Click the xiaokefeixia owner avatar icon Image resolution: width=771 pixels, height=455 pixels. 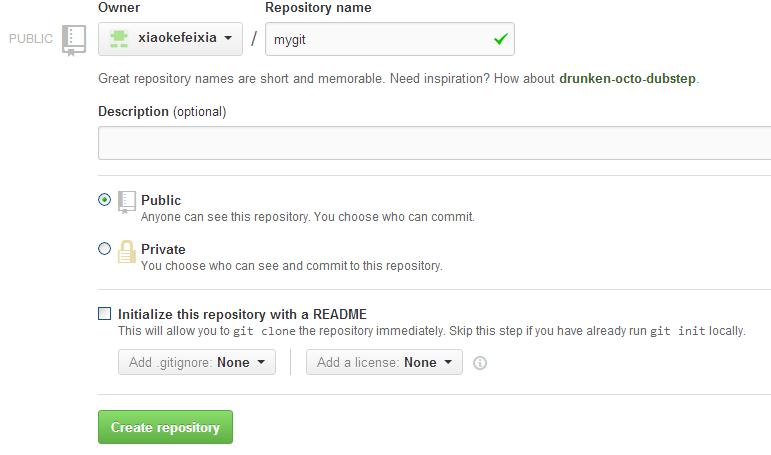pos(120,39)
